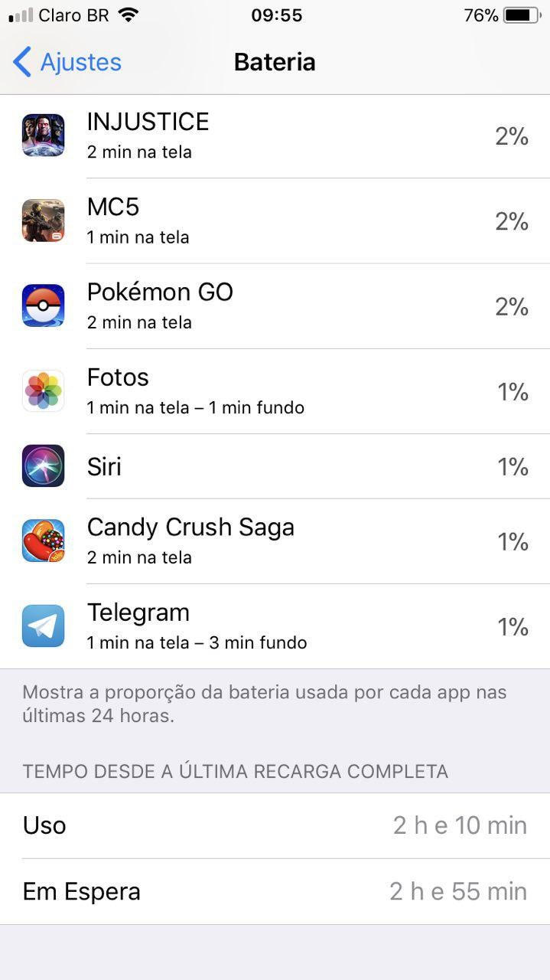Tap the INJUSTICE app icon
Viewport: 550px width, 980px height.
click(x=43, y=136)
